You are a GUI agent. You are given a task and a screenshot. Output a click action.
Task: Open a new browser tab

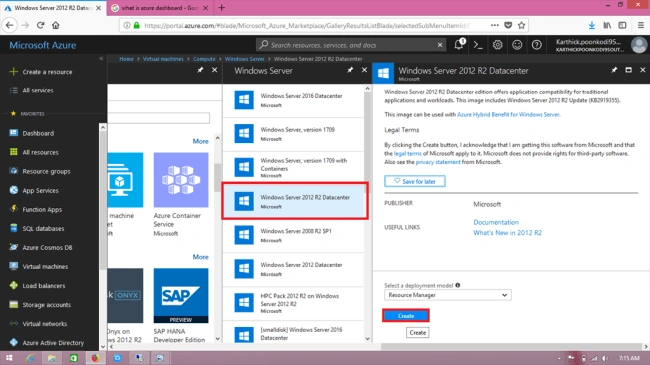(x=222, y=7)
